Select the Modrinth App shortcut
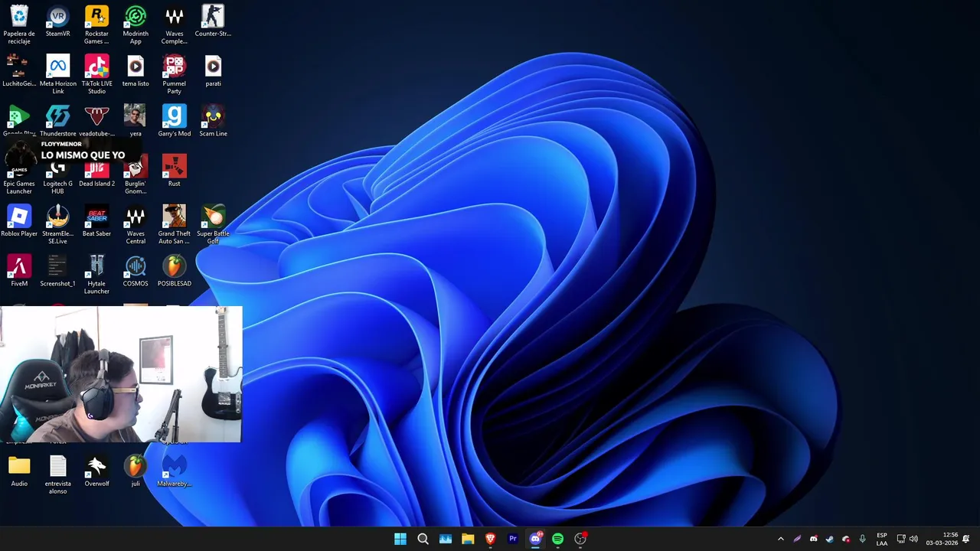 point(136,25)
